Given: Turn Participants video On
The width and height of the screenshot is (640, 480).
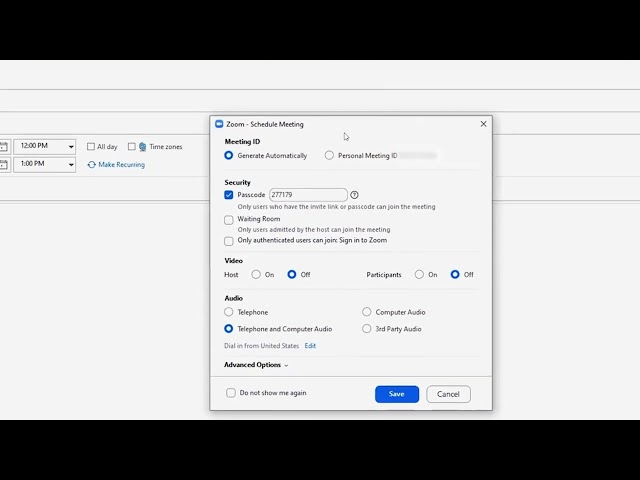Looking at the screenshot, I should [x=419, y=275].
